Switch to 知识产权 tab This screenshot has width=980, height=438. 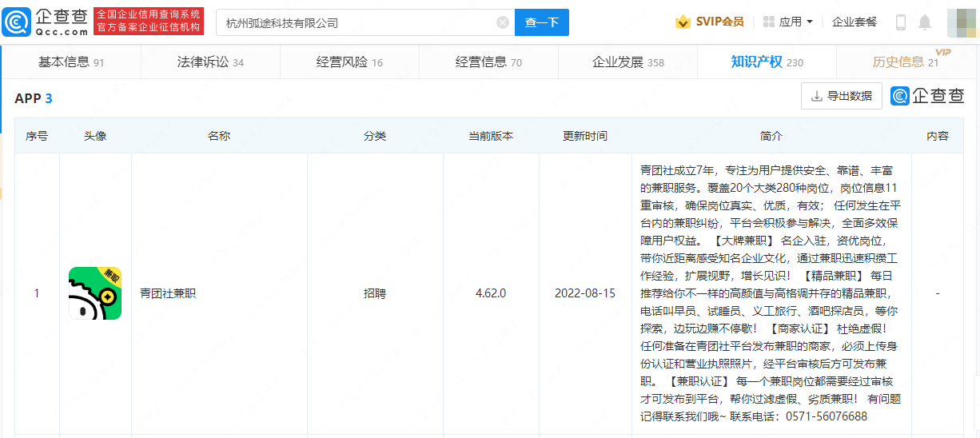767,62
